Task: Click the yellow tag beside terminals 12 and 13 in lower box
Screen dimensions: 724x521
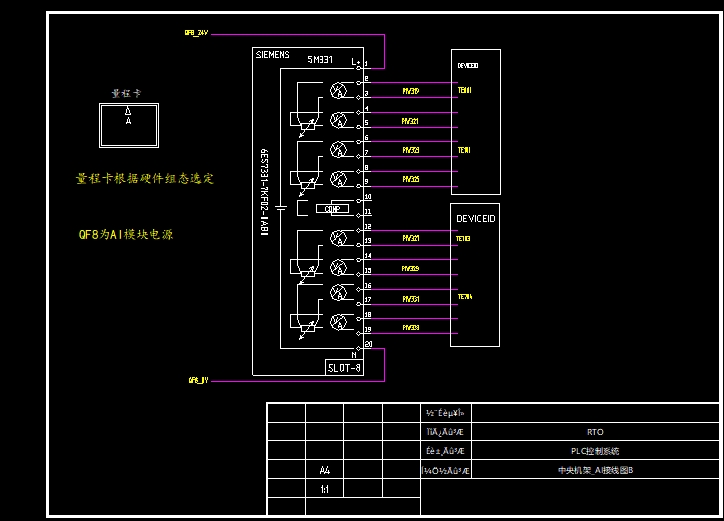Action: click(x=463, y=238)
